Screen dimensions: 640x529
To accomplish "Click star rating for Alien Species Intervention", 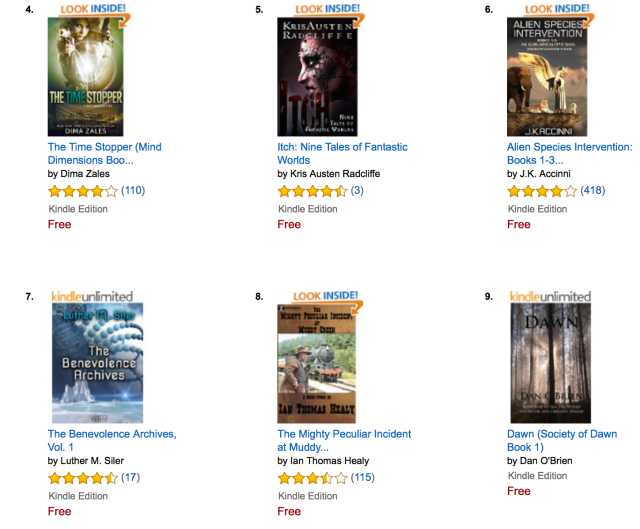I will click(x=542, y=191).
